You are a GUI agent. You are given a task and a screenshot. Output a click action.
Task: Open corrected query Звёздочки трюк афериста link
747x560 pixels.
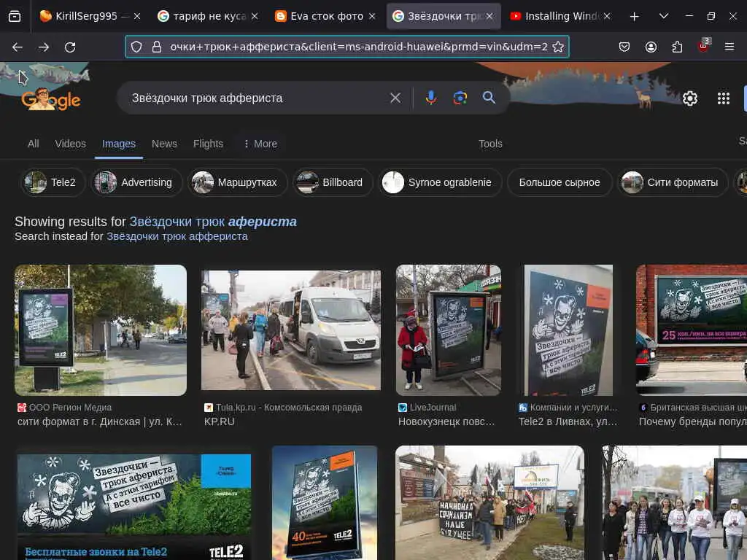click(x=213, y=222)
